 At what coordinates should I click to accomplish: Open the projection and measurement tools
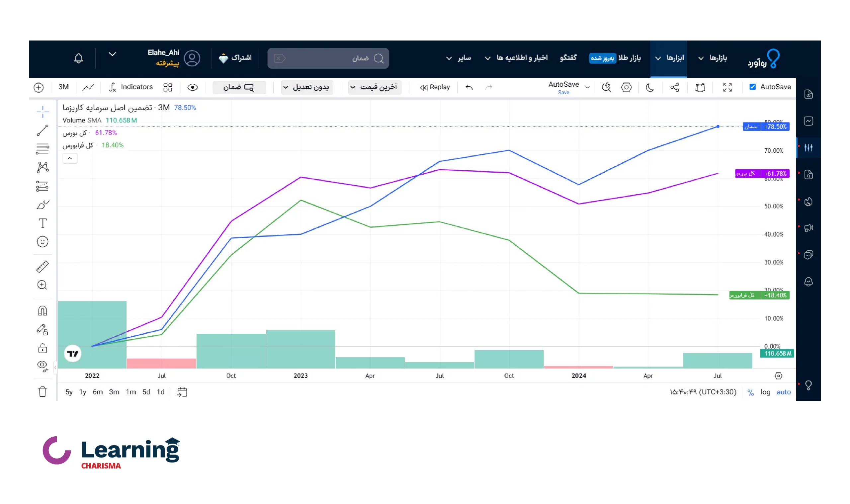point(43,186)
